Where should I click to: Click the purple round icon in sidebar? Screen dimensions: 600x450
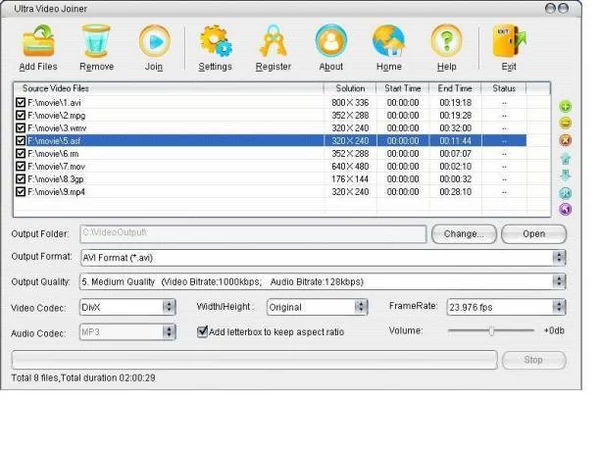(x=565, y=209)
